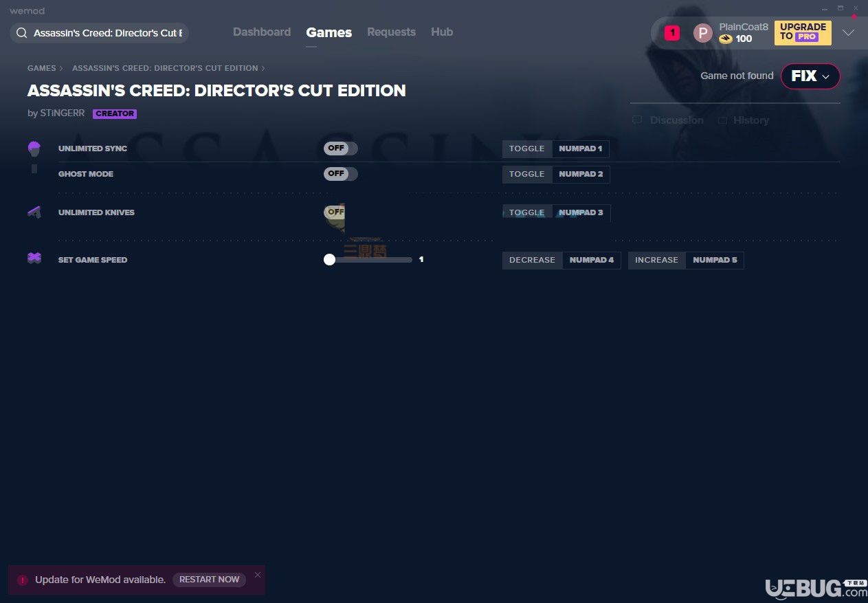Maximize the WeMod window
The width and height of the screenshot is (868, 603).
click(840, 8)
